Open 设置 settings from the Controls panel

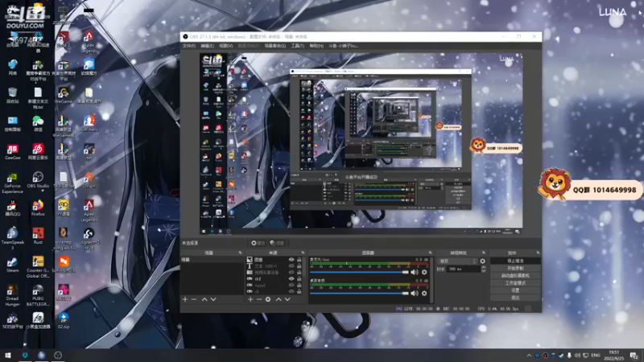[515, 290]
